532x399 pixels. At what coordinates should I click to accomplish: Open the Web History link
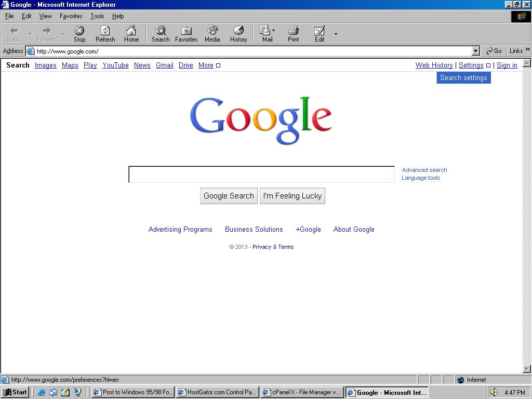(x=434, y=65)
